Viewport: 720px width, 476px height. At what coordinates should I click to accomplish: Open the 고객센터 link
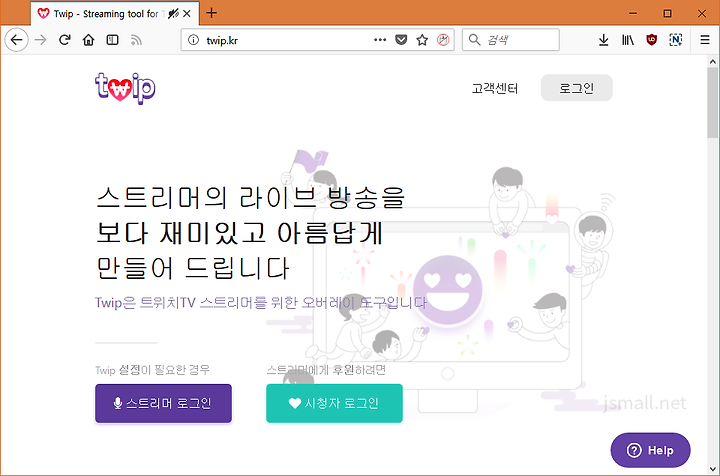[x=495, y=88]
